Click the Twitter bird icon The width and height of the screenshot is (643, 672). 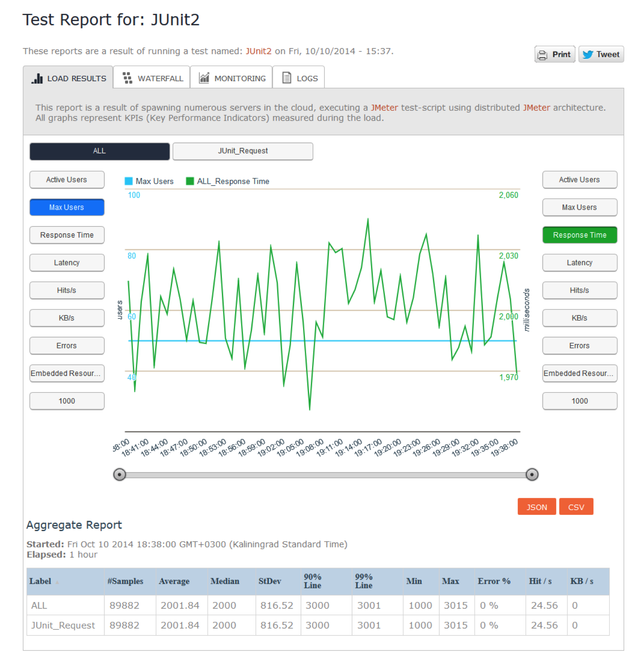pos(588,55)
